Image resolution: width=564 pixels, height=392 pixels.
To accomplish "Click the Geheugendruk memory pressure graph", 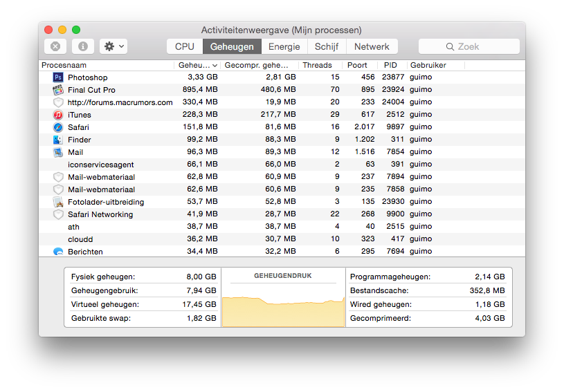I will 284,312.
